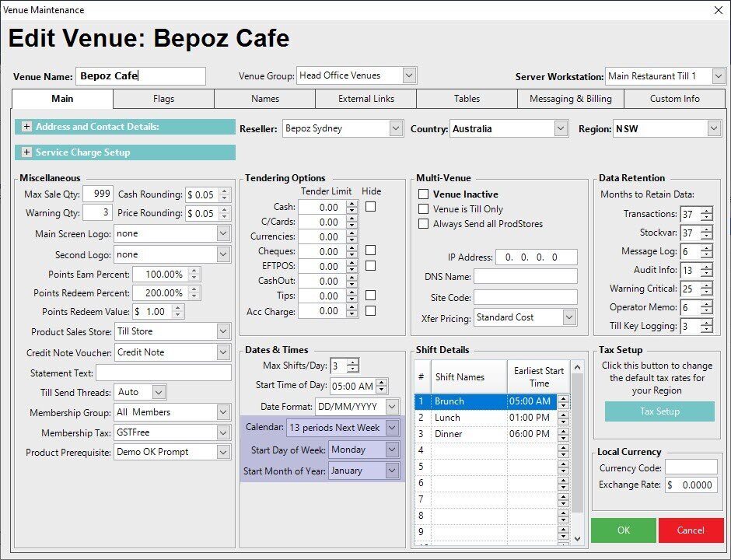Open the Calendar periods dropdown
Viewport: 731px width, 560px height.
point(392,428)
